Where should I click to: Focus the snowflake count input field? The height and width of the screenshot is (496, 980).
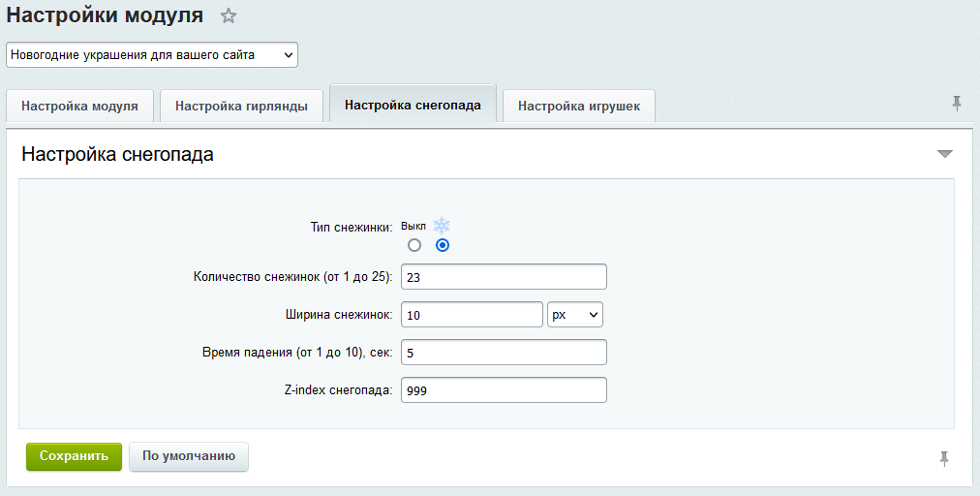click(x=504, y=277)
